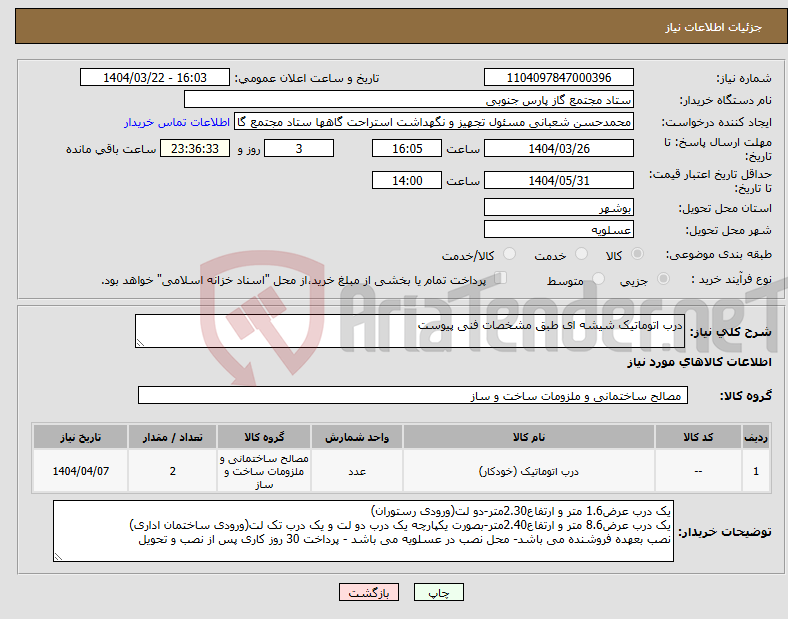The image size is (788, 619).
Task: Click the row number cell 1
Action: (756, 471)
